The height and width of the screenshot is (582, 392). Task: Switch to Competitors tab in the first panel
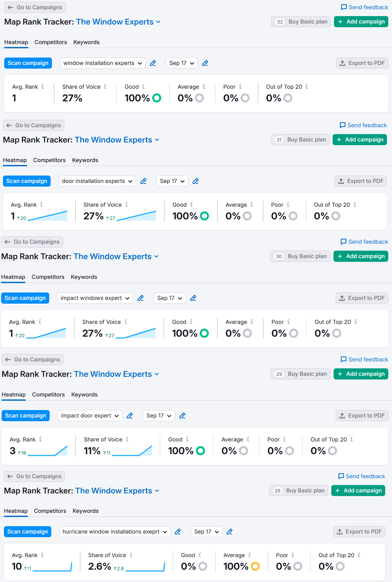click(x=51, y=42)
